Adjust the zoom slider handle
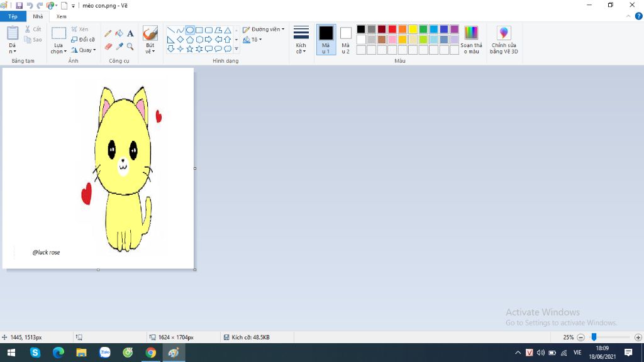 point(594,337)
